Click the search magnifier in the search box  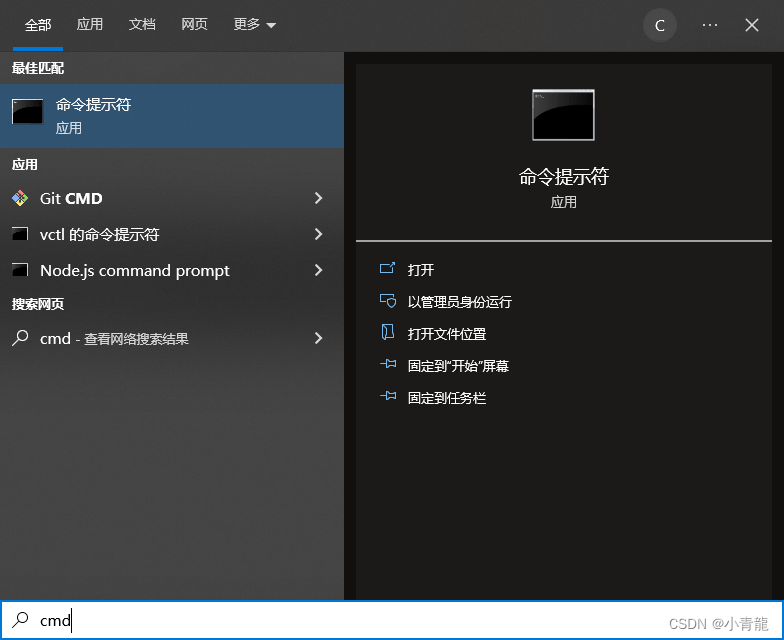20,620
